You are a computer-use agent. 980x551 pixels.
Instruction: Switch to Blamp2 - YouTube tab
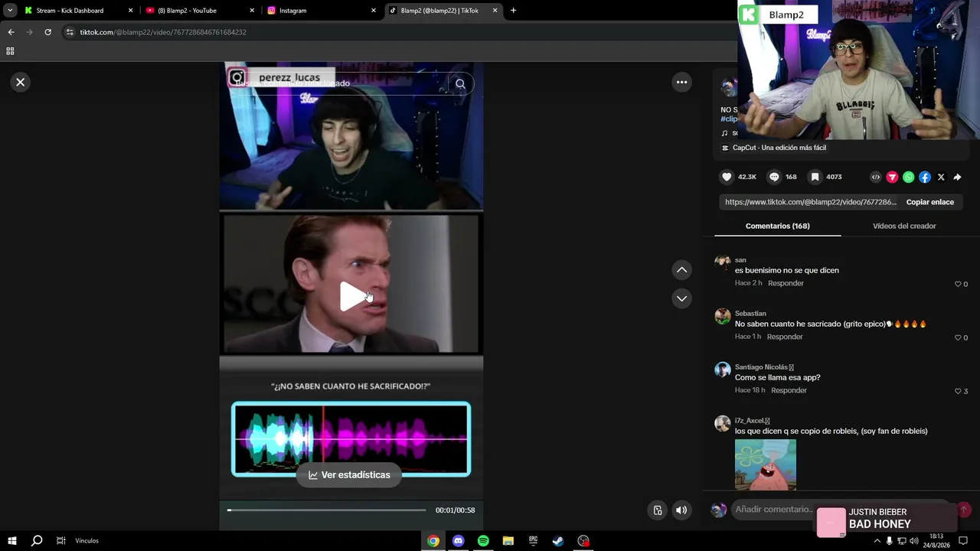tap(200, 11)
